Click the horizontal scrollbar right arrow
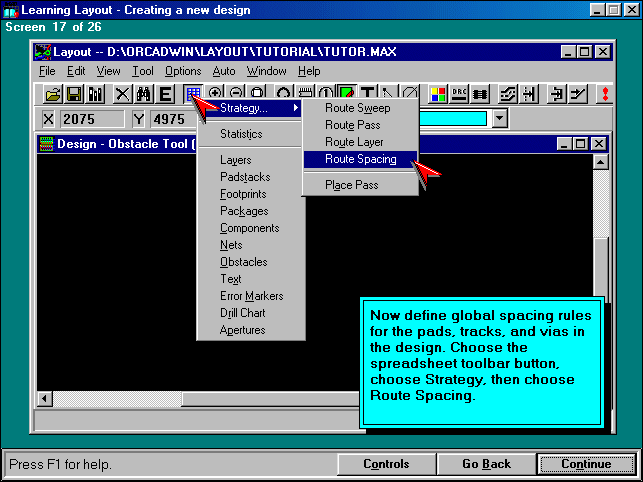 [584, 399]
